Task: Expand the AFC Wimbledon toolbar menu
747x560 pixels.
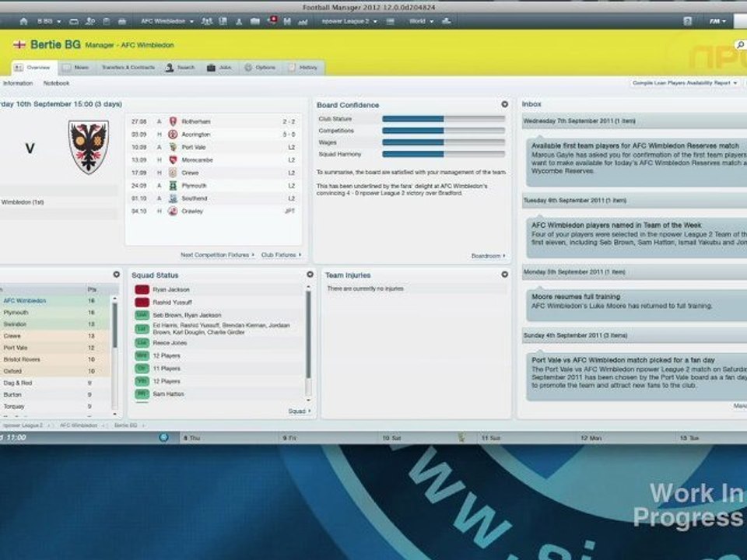Action: pyautogui.click(x=167, y=22)
